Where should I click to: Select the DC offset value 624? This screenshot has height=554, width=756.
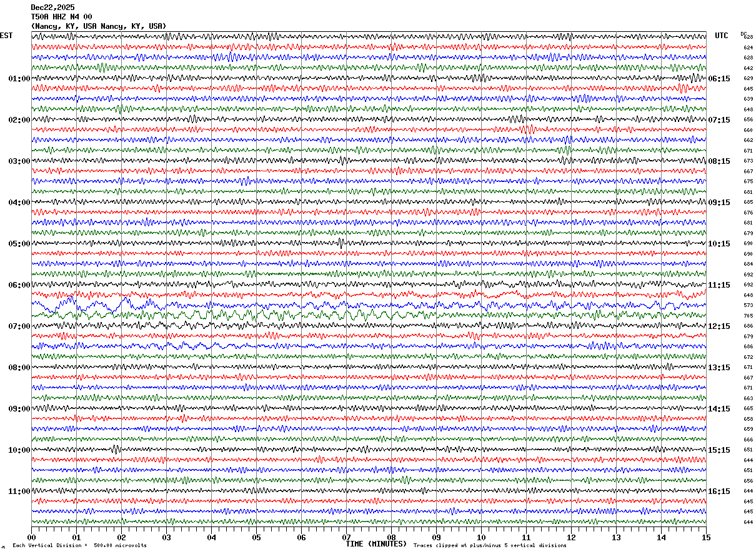click(748, 48)
